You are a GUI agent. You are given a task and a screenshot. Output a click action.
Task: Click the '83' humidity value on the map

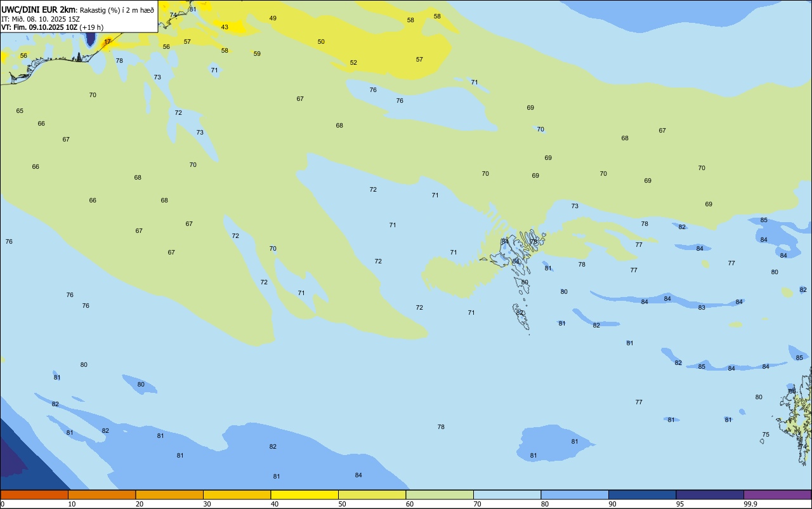coord(702,308)
